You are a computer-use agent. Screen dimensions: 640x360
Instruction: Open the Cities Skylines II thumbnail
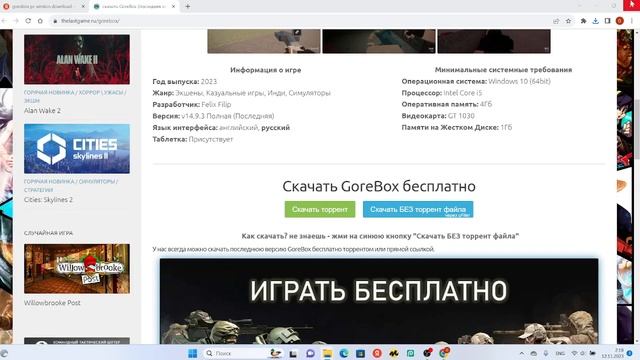77,149
